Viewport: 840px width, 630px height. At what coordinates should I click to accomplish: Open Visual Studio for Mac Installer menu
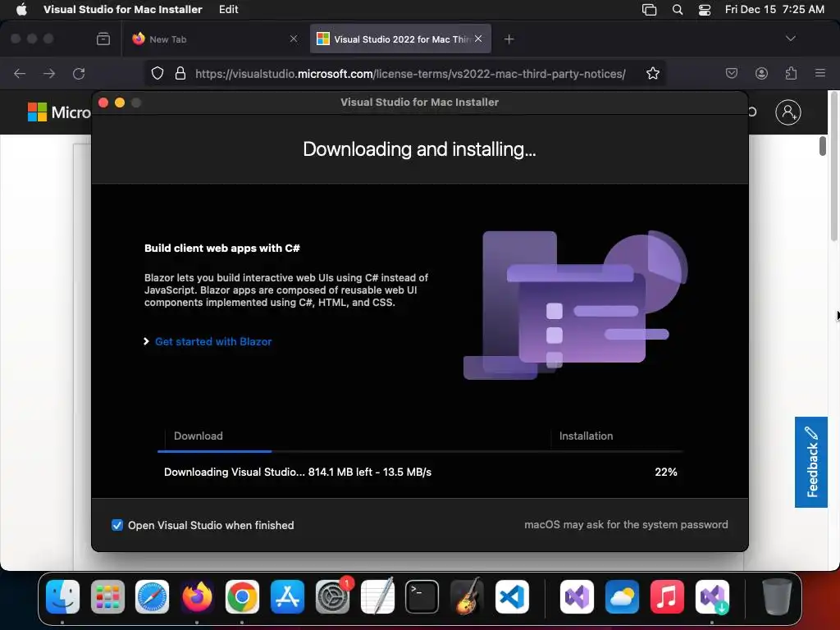(123, 9)
